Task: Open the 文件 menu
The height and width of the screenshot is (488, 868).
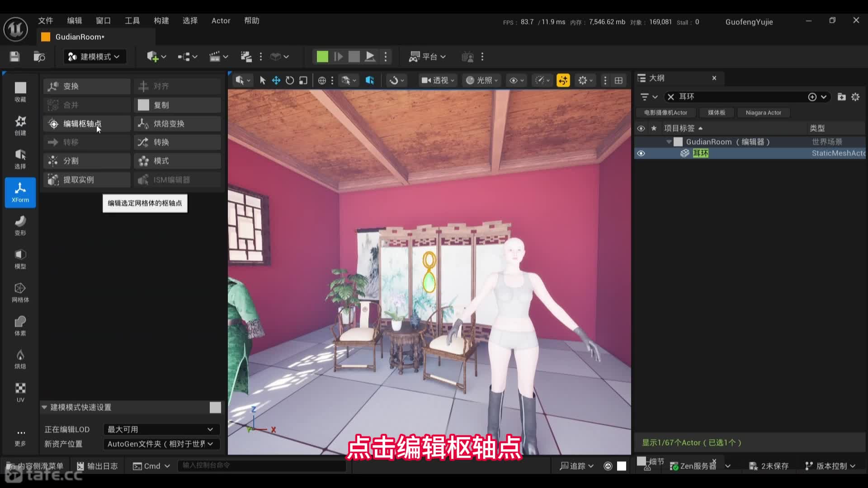Action: [x=45, y=21]
